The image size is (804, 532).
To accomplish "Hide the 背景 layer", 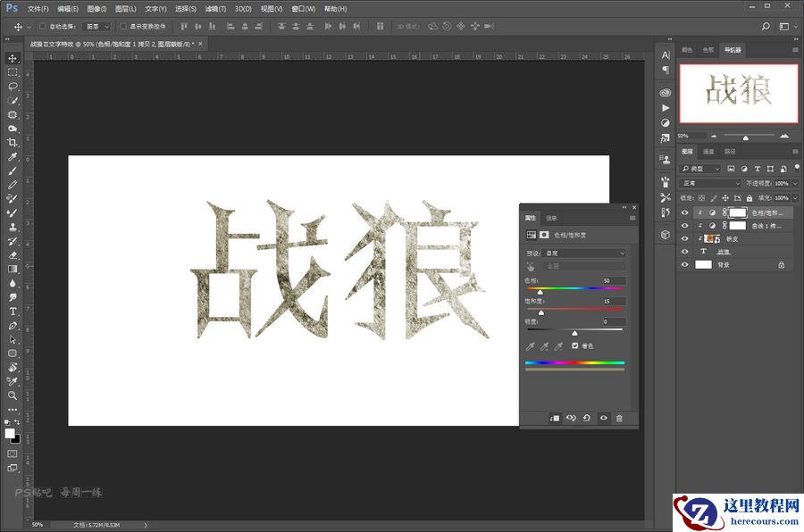I will coord(684,264).
